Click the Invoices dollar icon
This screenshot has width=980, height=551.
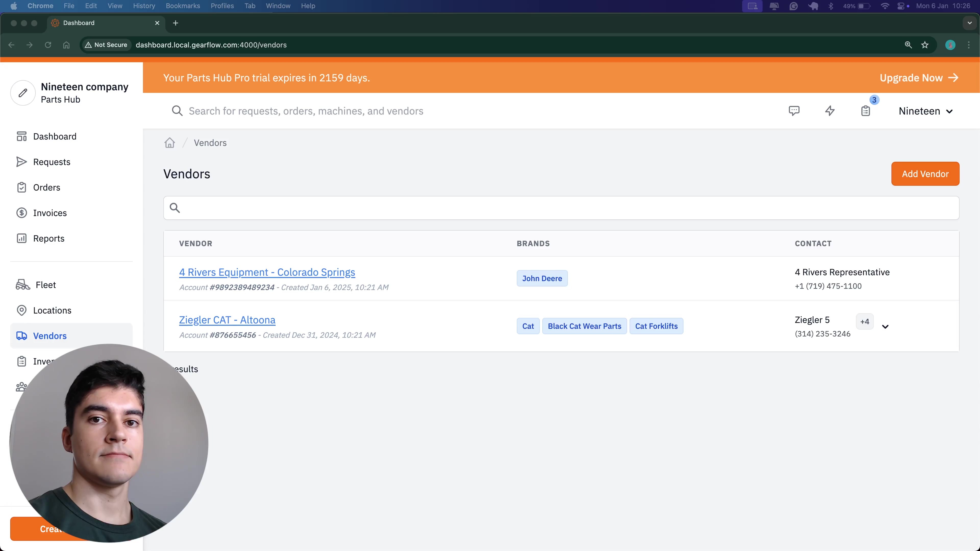coord(21,212)
